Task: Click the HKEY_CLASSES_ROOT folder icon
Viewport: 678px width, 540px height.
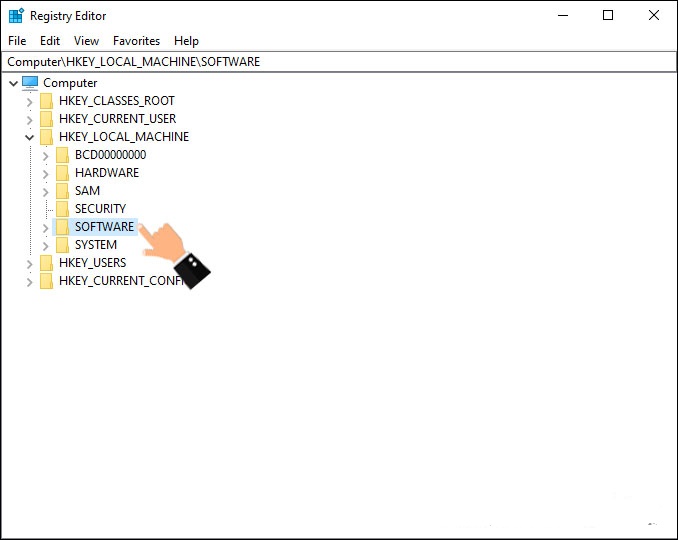Action: point(46,101)
